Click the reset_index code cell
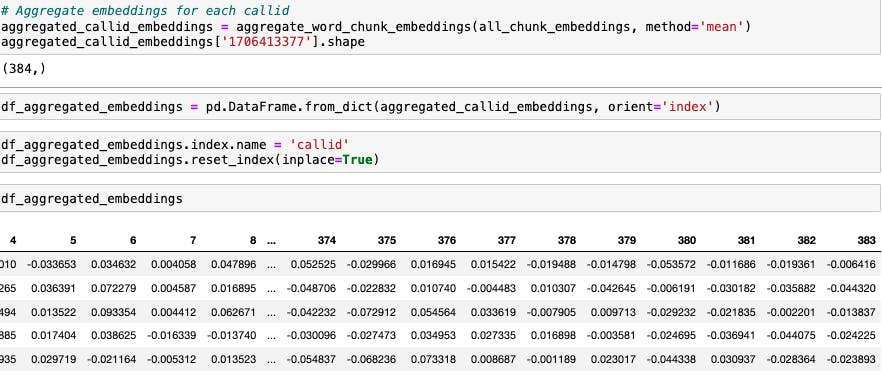The width and height of the screenshot is (882, 377). click(440, 152)
